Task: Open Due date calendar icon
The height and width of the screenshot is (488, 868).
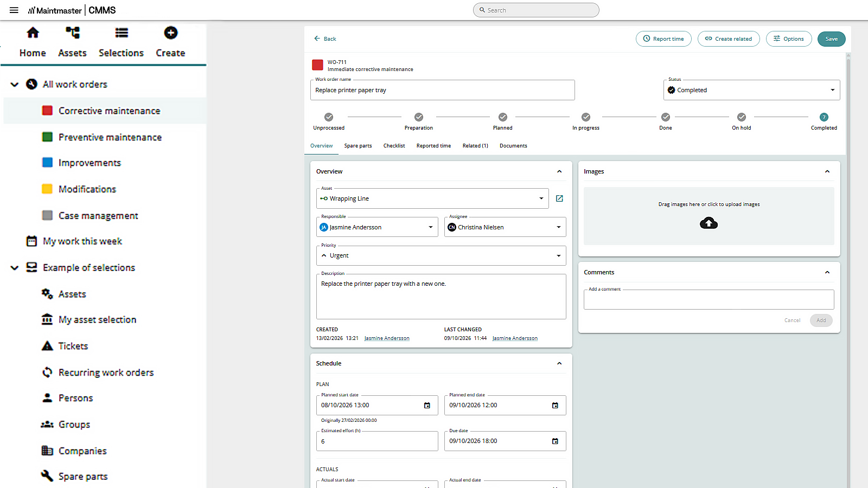Action: [555, 441]
